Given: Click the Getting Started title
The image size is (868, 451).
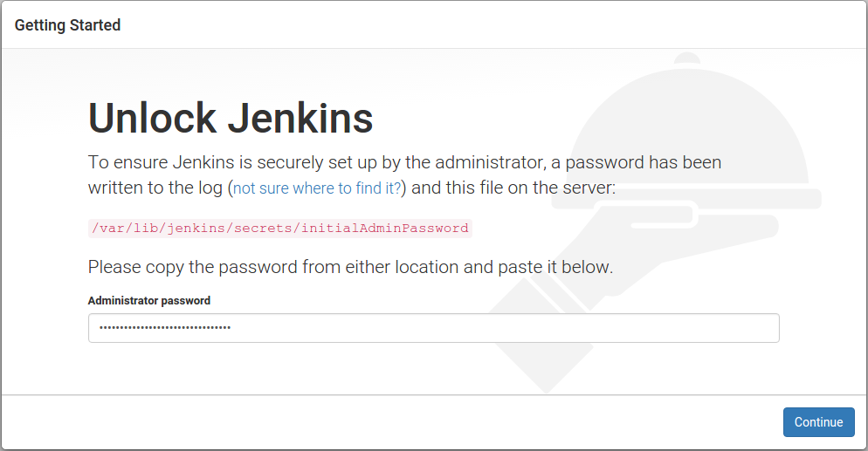Looking at the screenshot, I should click(67, 25).
